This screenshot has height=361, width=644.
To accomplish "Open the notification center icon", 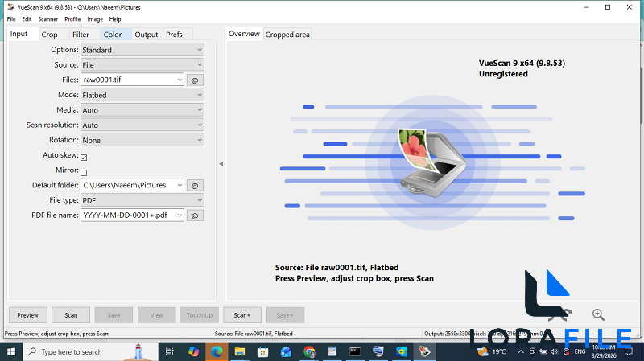I will point(629,352).
